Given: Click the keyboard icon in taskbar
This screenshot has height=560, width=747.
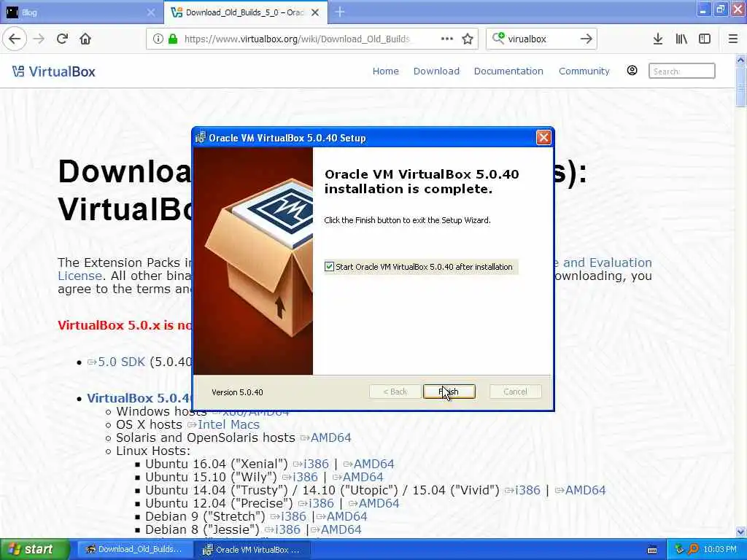Looking at the screenshot, I should (x=652, y=550).
